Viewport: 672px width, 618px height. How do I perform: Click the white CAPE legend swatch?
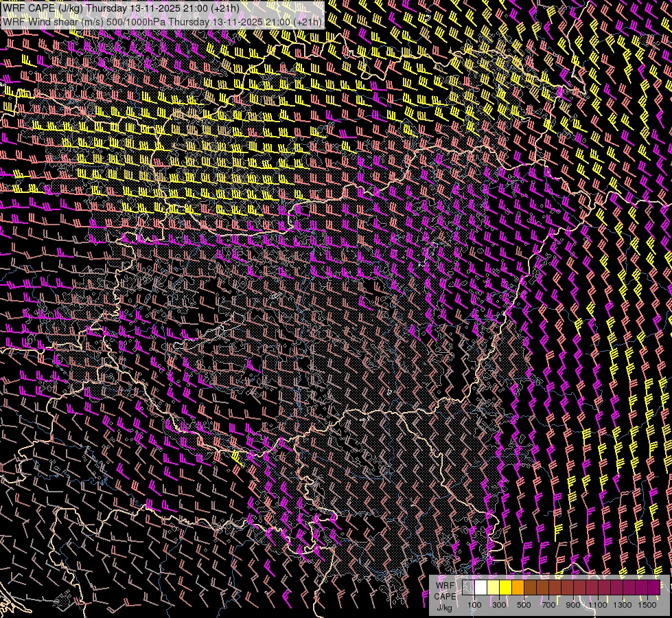(480, 587)
